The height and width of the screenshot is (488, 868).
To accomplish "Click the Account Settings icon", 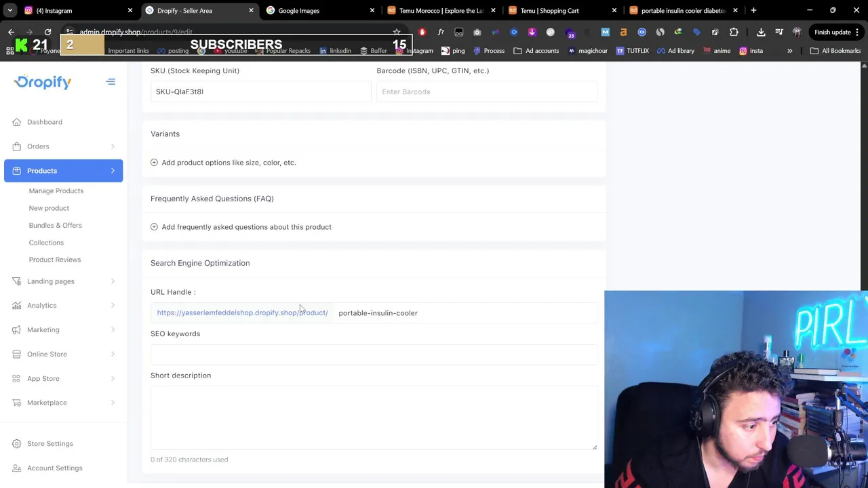I will coord(16,468).
